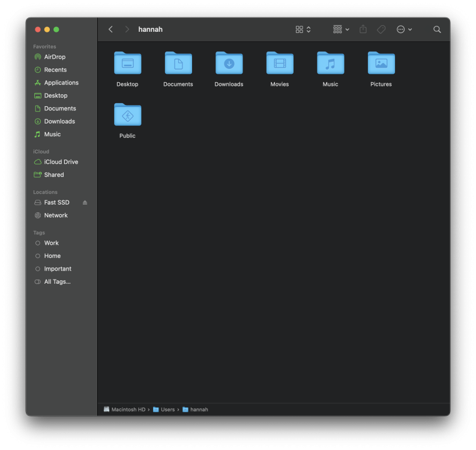Open the More actions ellipsis menu

(404, 29)
